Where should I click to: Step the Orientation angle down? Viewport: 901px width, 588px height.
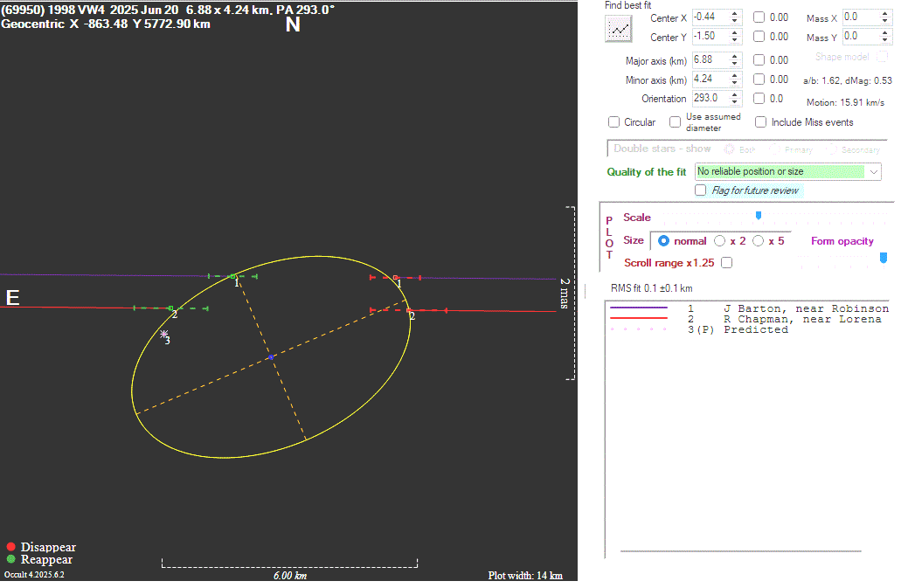click(x=734, y=102)
